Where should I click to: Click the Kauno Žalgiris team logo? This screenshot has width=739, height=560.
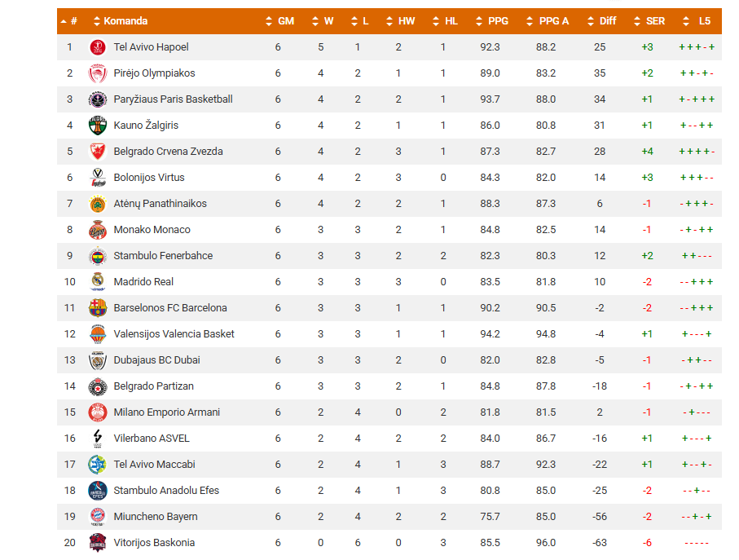(98, 126)
